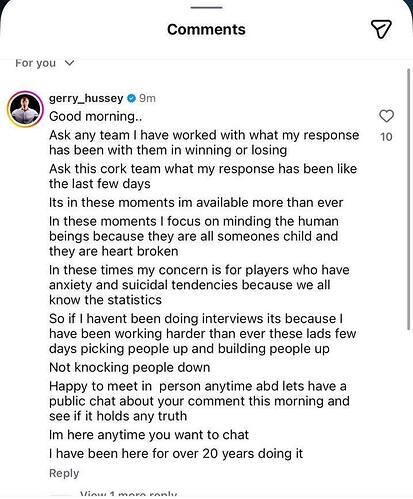This screenshot has height=499, width=413.
Task: Click the Reply link under the comment
Action: coord(64,473)
